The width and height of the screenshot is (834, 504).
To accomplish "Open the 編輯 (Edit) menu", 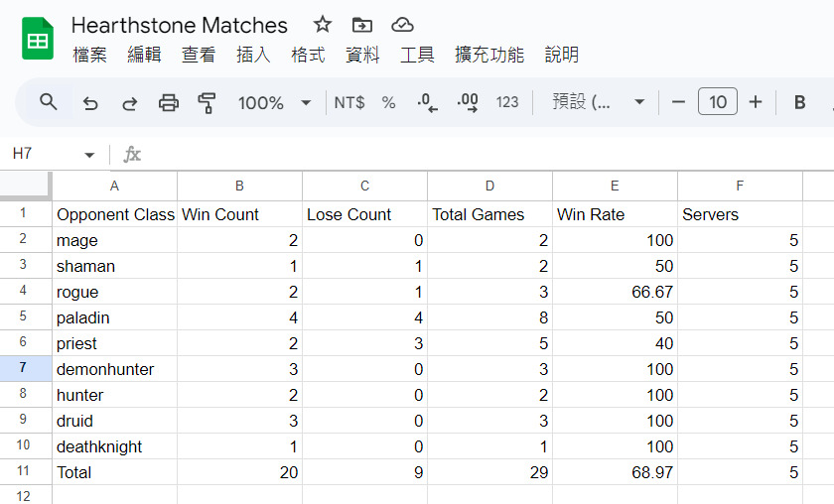I will [144, 55].
